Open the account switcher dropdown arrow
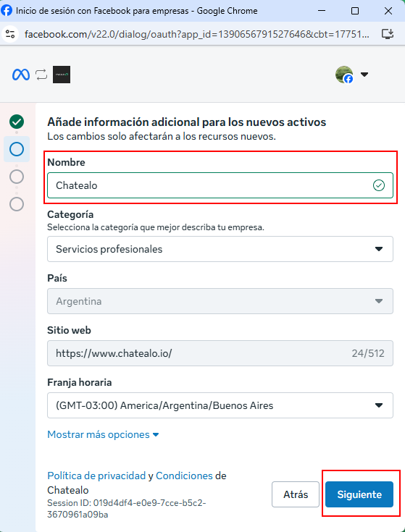This screenshot has height=532, width=405. 364,75
